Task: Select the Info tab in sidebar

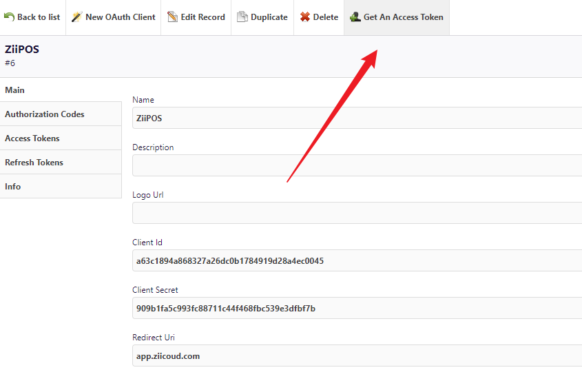Action: [13, 187]
